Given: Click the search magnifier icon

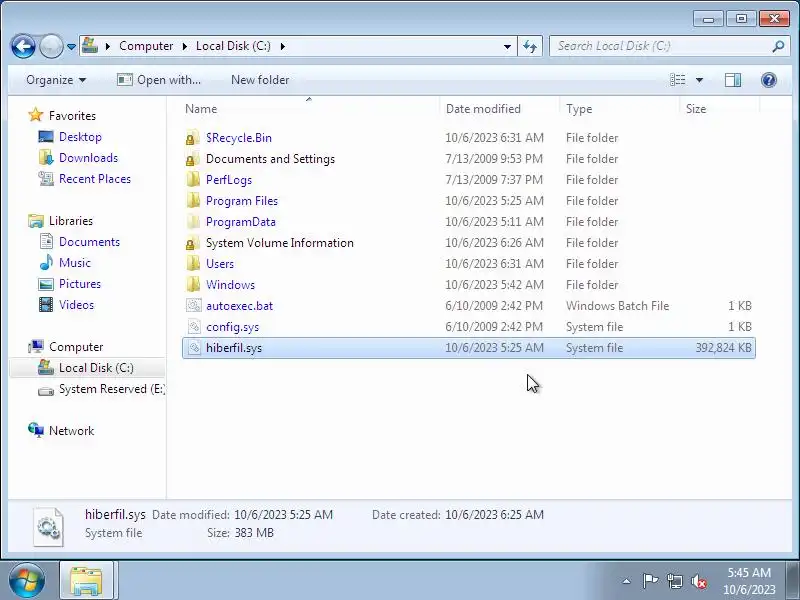Looking at the screenshot, I should [778, 46].
